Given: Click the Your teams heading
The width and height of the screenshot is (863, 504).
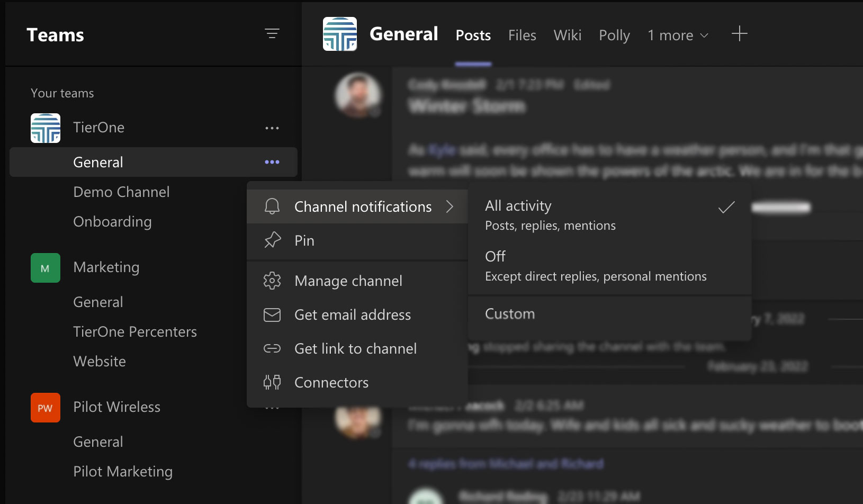Looking at the screenshot, I should [62, 93].
